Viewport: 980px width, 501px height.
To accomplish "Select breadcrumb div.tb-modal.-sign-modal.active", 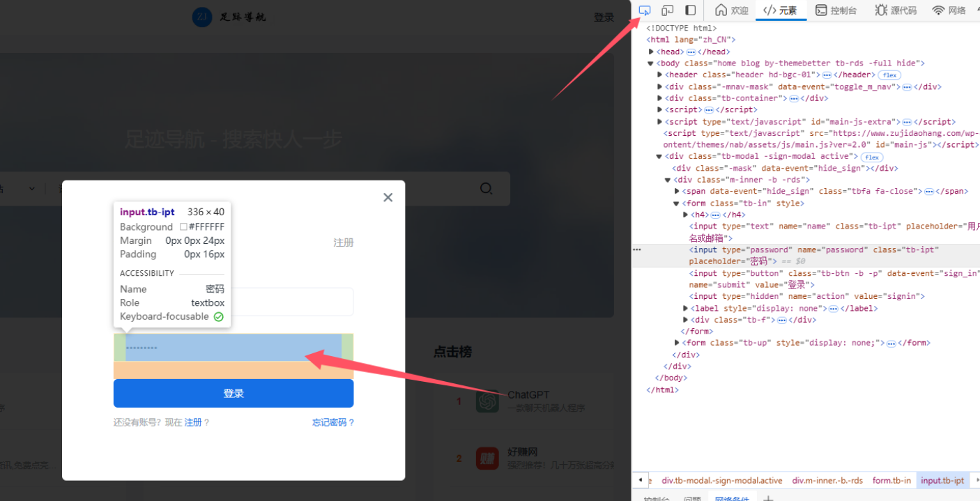I will (722, 481).
